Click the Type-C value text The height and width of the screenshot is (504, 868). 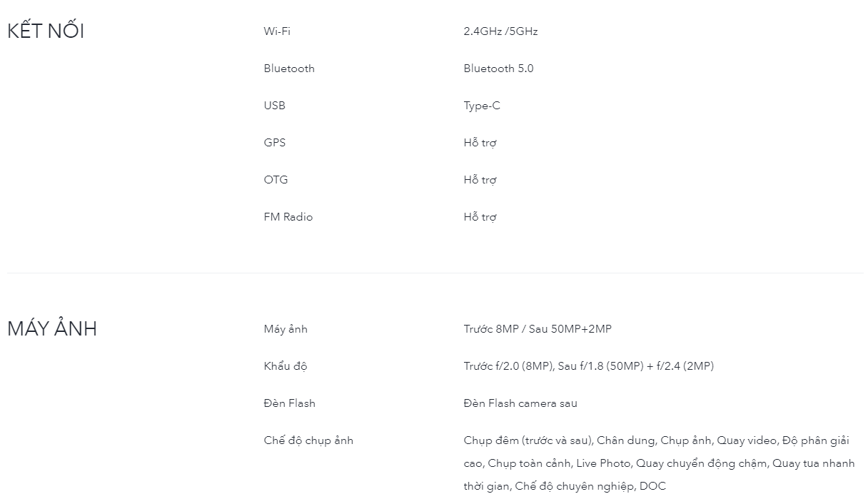[x=482, y=106]
